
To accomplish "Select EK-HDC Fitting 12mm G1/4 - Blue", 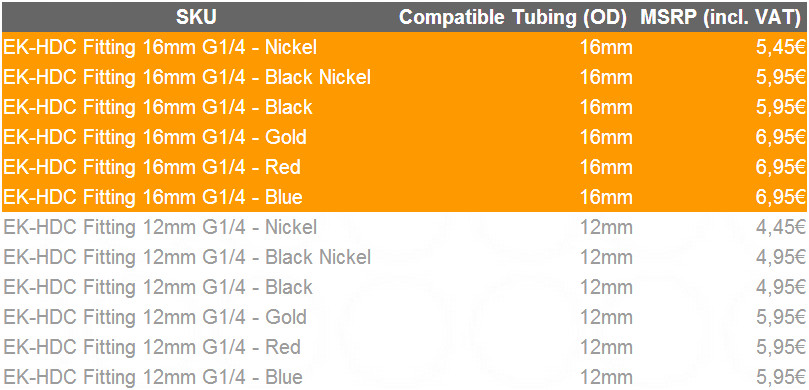I will [404, 376].
